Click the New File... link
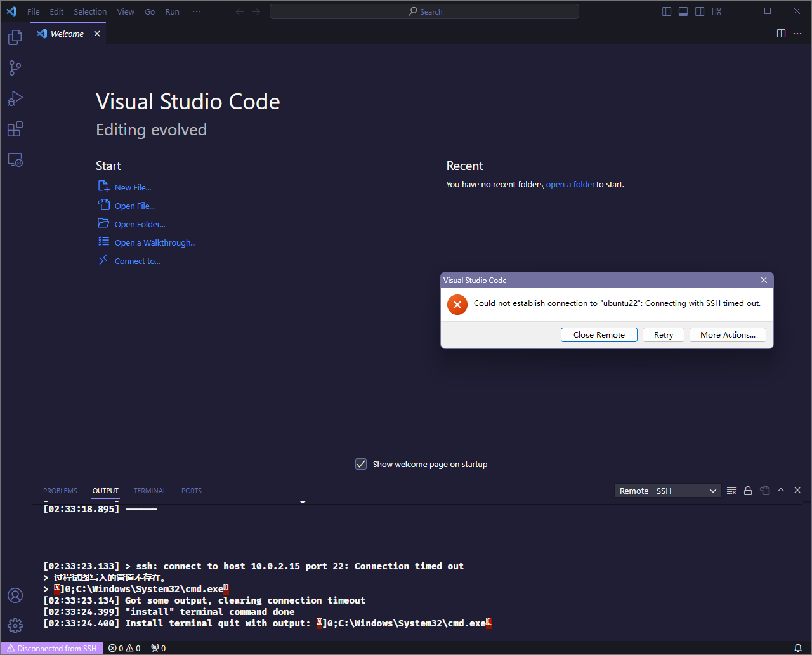Screen dimensions: 812x655 pyautogui.click(x=125, y=187)
